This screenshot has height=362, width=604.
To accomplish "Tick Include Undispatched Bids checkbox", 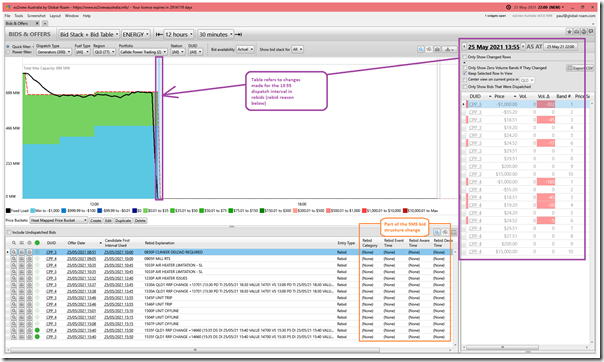I will point(9,233).
